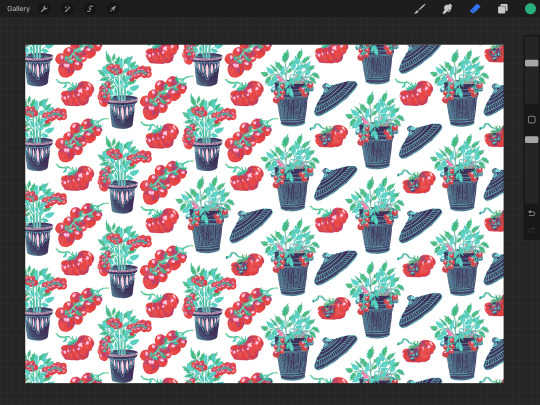Image resolution: width=540 pixels, height=405 pixels.
Task: Open the Gallery view
Action: tap(18, 9)
